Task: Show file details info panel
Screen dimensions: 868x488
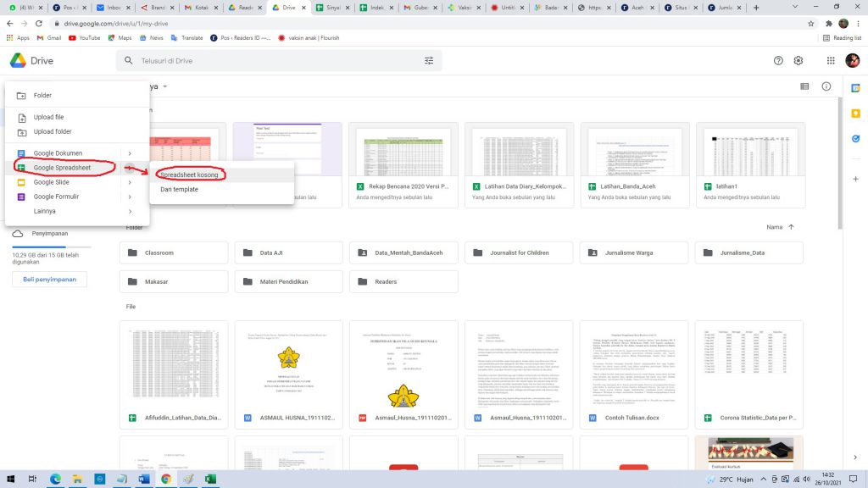Action: coord(826,86)
